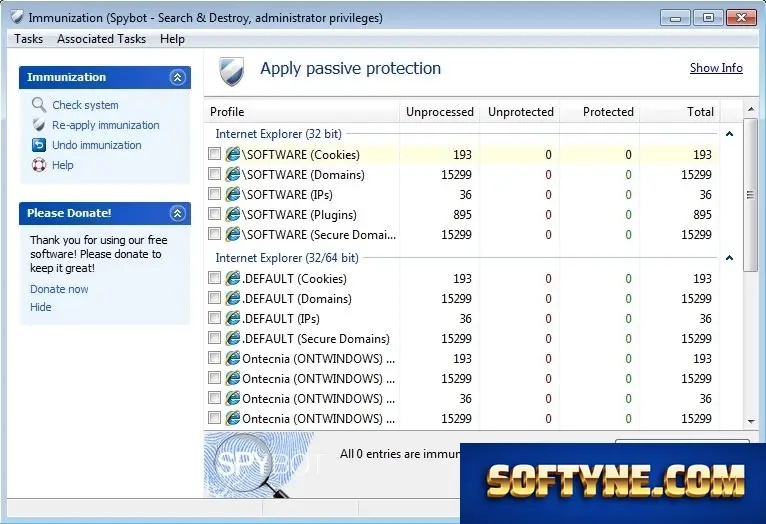The width and height of the screenshot is (766, 524).
Task: Click the Internet Explorer icon on \SOFTWARE (Plugins)
Action: [233, 214]
